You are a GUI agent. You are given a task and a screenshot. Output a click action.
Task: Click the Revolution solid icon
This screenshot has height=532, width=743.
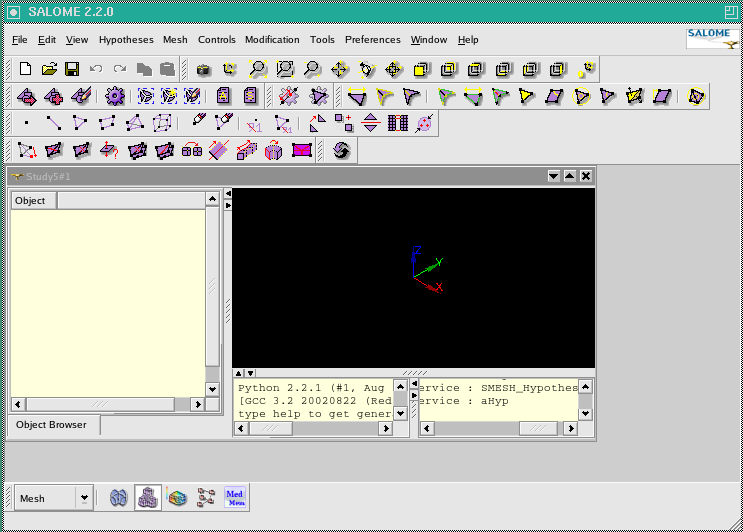pyautogui.click(x=273, y=150)
